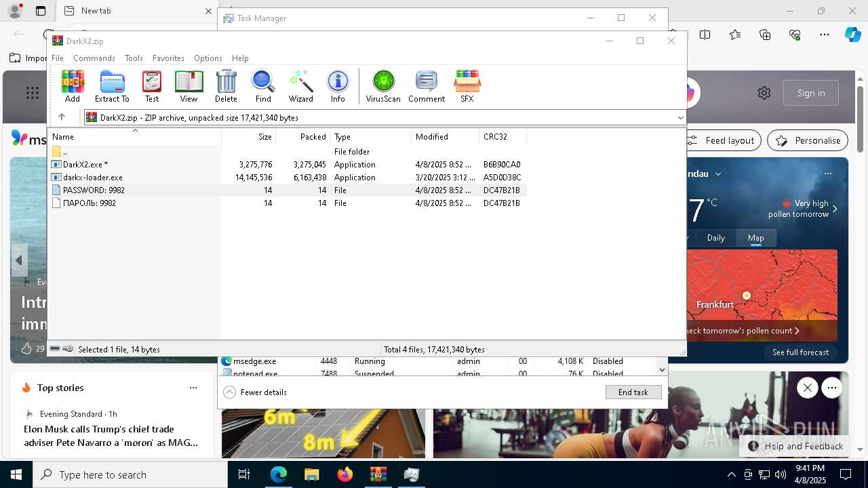Screen dimensions: 868x488
Task: Open Edge split screen icon
Action: click(705, 35)
